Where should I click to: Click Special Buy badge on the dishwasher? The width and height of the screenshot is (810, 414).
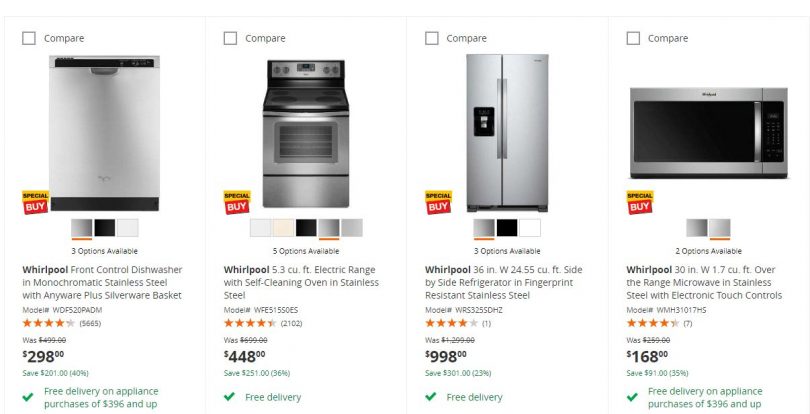click(x=35, y=202)
